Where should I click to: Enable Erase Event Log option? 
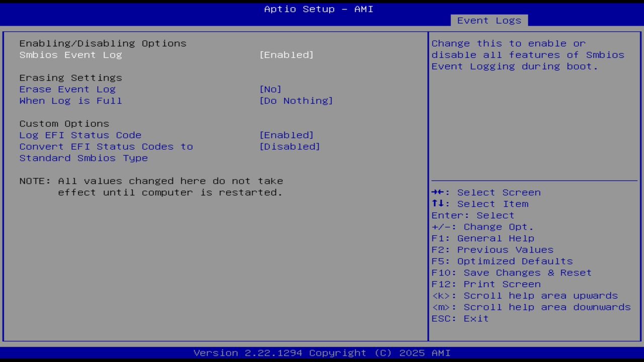(270, 89)
